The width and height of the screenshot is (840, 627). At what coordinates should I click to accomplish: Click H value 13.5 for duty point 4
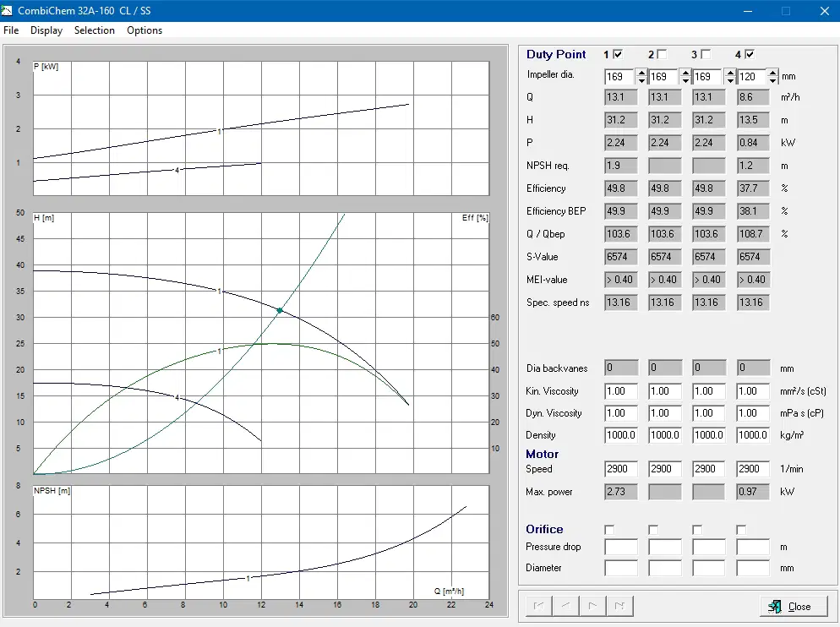[753, 120]
